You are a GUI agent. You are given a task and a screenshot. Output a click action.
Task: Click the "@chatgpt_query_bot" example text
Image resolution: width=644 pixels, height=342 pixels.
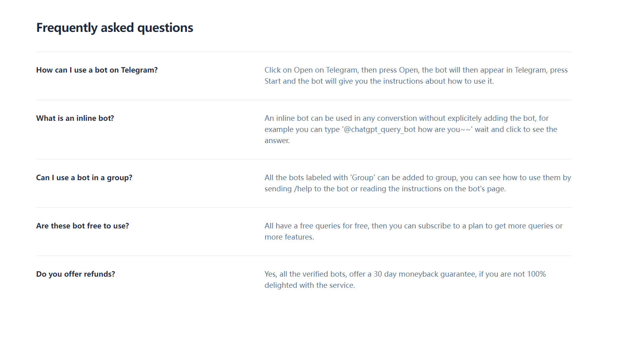pos(380,130)
